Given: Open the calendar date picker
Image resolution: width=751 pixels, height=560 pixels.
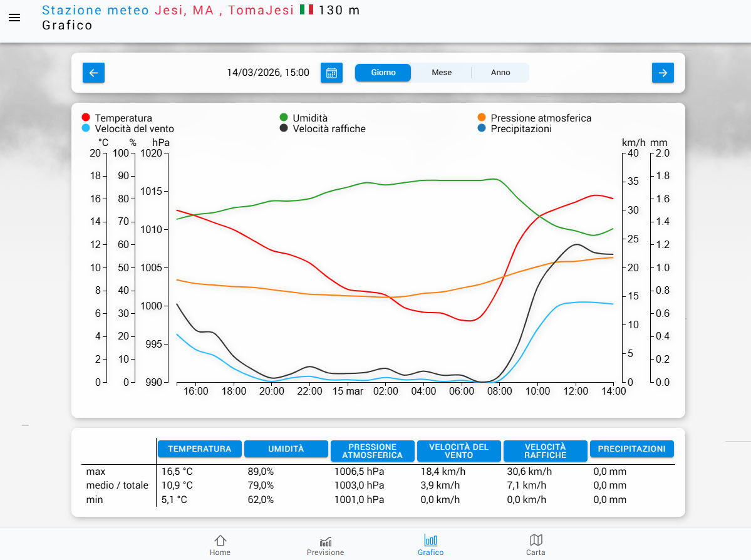Looking at the screenshot, I should click(x=331, y=73).
